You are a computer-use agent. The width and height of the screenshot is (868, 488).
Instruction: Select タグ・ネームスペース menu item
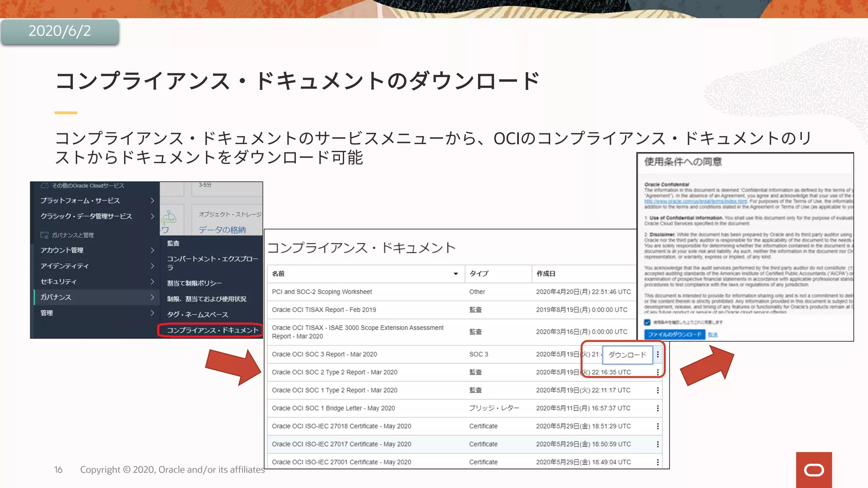click(x=198, y=314)
